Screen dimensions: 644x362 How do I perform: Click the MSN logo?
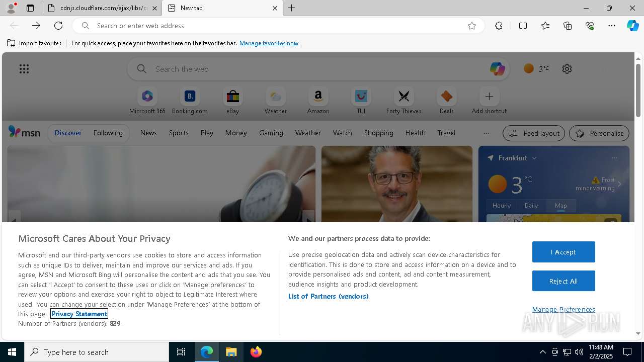tap(24, 132)
